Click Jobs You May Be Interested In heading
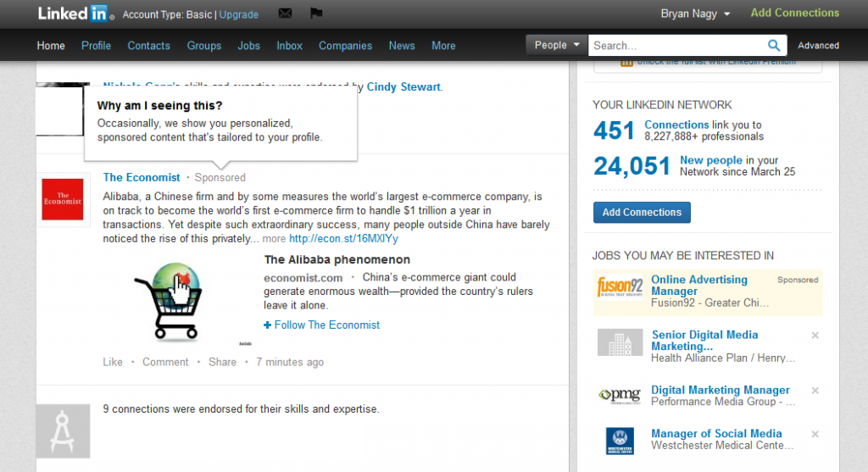 click(x=682, y=256)
